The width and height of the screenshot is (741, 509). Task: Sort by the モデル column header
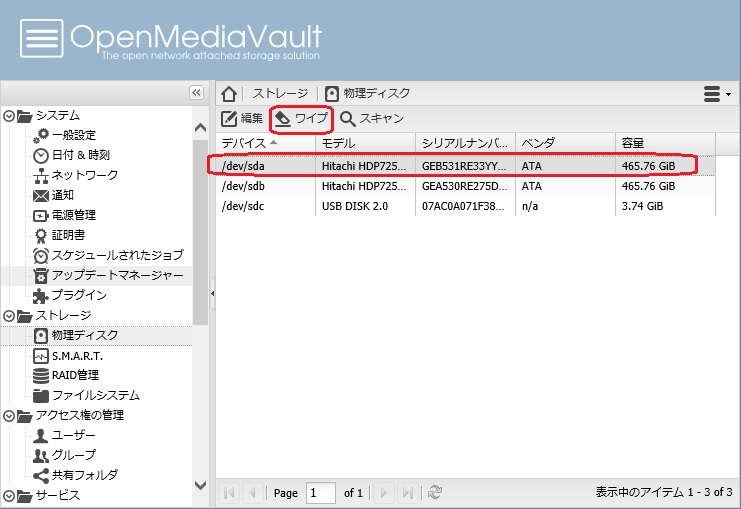pos(366,143)
